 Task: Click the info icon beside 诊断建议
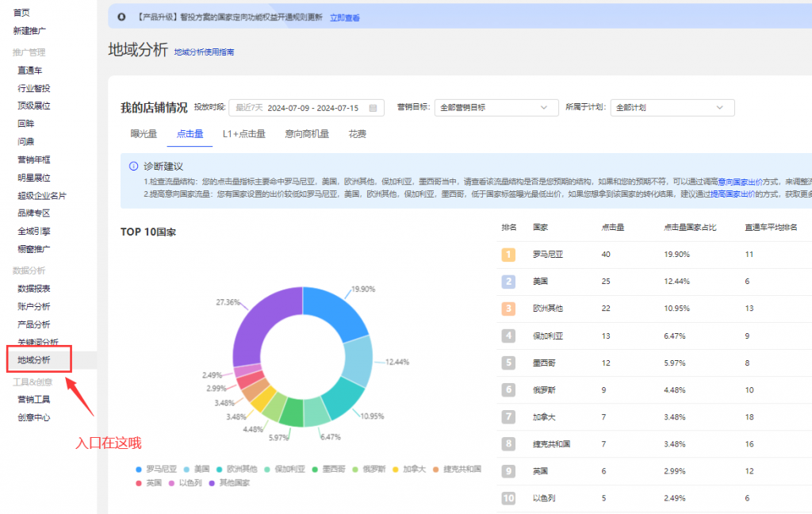click(133, 167)
